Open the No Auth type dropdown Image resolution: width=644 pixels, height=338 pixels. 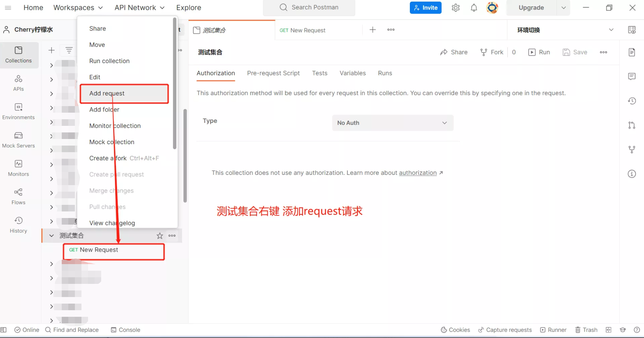coord(393,123)
